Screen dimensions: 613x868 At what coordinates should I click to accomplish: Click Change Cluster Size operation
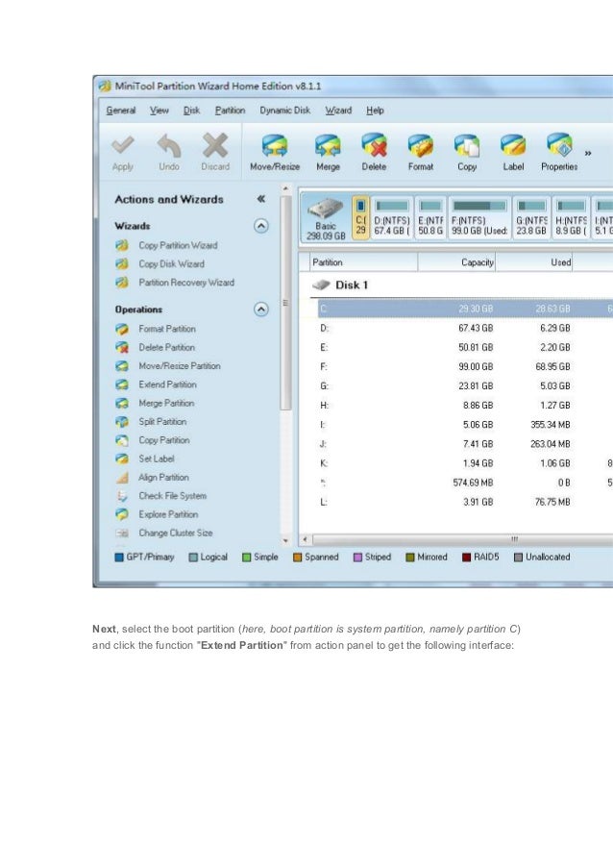[x=163, y=533]
